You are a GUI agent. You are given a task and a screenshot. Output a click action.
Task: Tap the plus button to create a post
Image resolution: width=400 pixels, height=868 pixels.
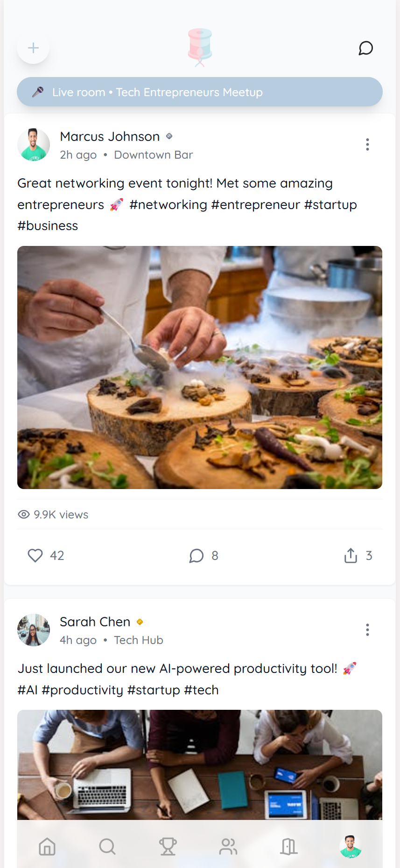pos(33,48)
